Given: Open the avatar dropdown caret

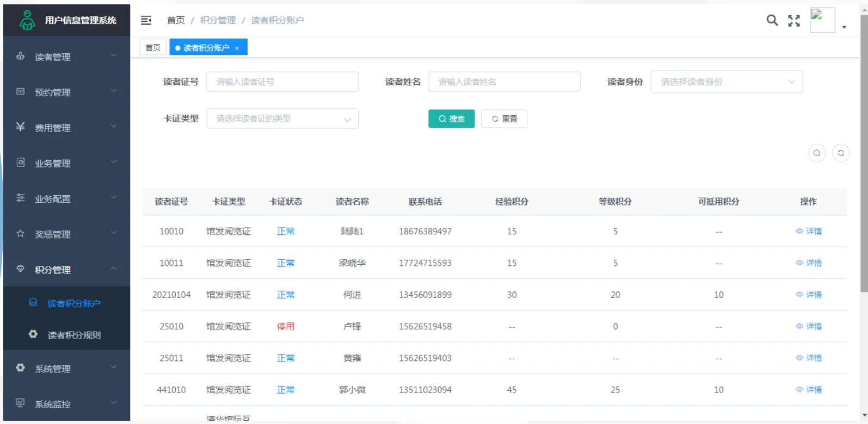Looking at the screenshot, I should 844,27.
